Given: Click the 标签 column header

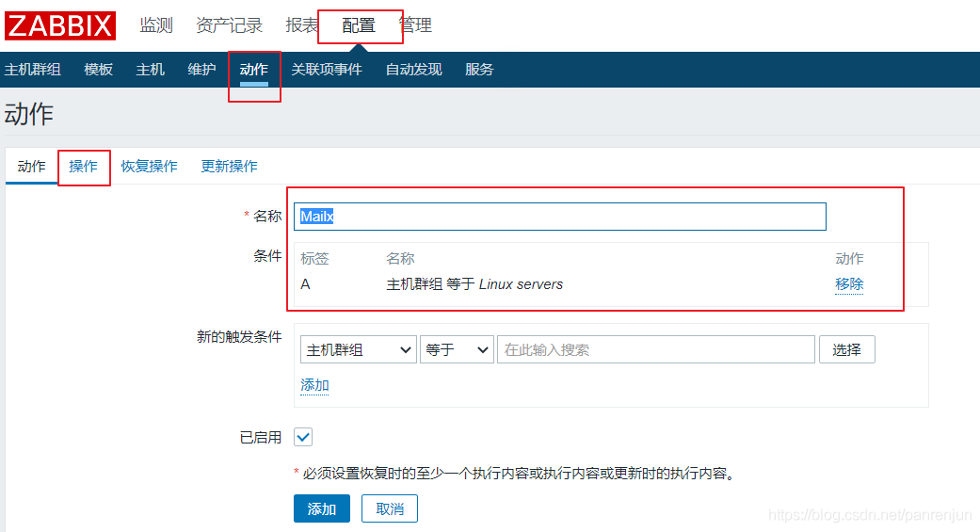Looking at the screenshot, I should click(x=314, y=258).
